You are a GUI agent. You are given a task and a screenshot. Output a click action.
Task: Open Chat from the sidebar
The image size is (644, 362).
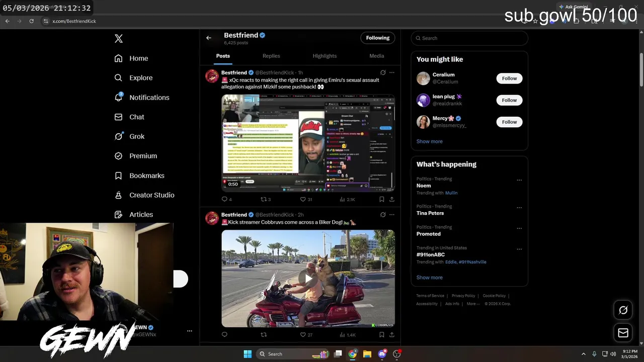pyautogui.click(x=129, y=117)
